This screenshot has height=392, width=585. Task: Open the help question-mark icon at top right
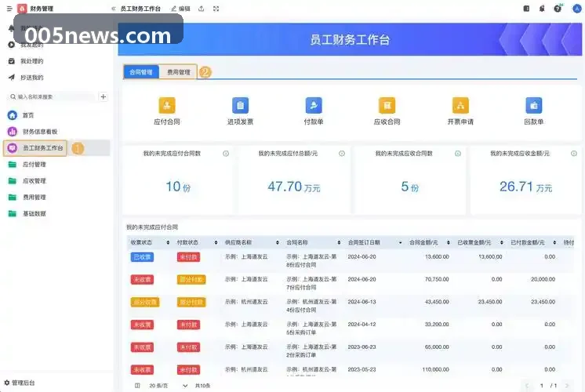tap(558, 9)
